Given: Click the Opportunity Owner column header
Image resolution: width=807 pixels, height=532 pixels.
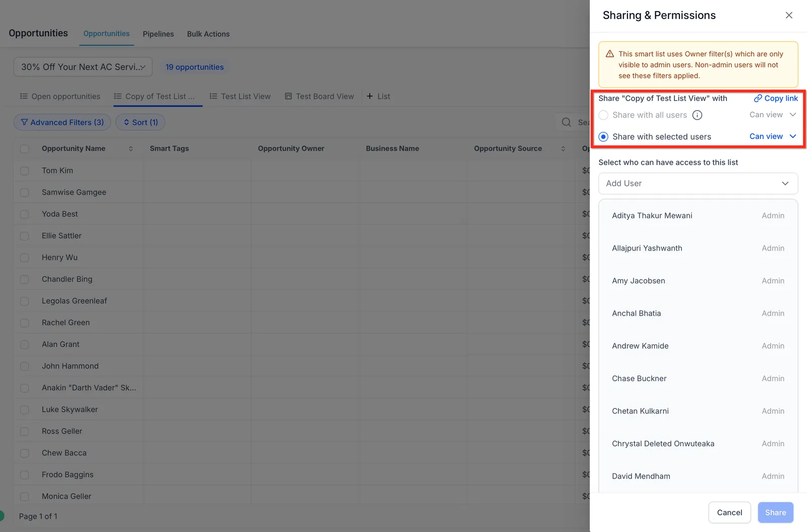Looking at the screenshot, I should 291,148.
